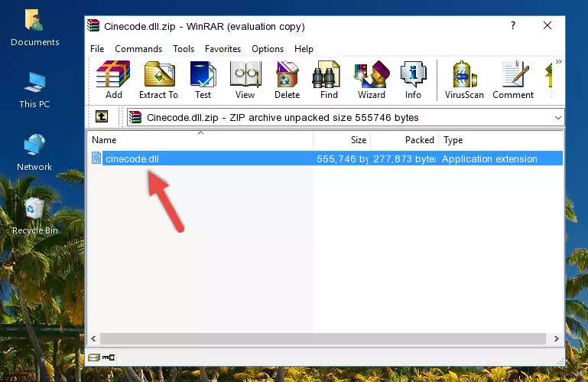Select the Recycle Bin desktop icon
Viewport: 588px width, 382px height.
pos(35,217)
